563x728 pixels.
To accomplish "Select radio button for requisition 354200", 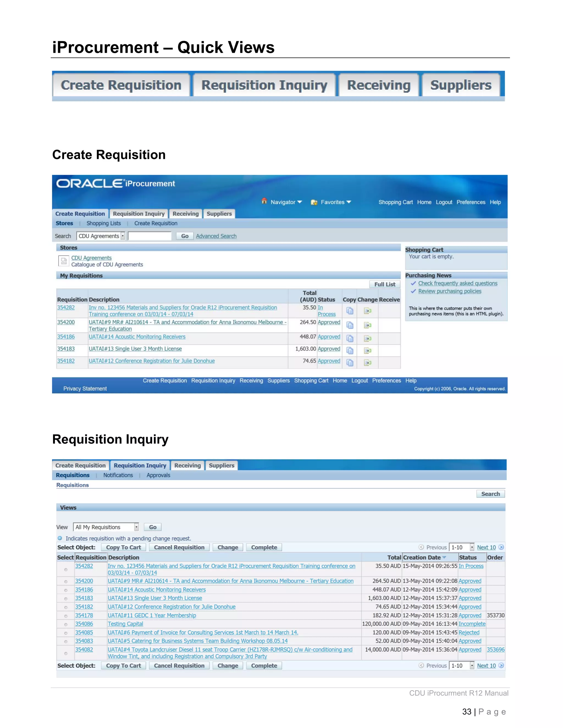I will tap(66, 582).
